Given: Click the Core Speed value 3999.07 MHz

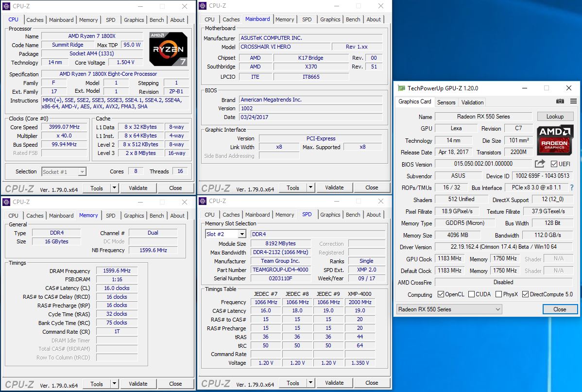Looking at the screenshot, I should point(64,127).
